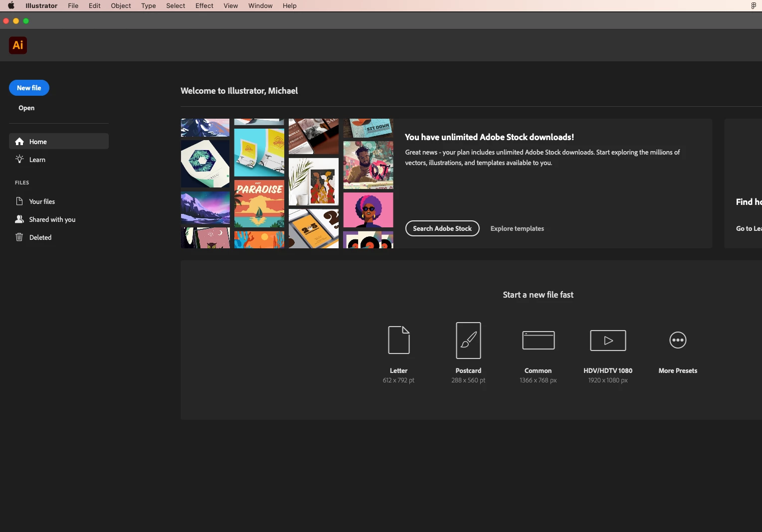This screenshot has width=762, height=532.
Task: Open the Effect menu
Action: click(204, 5)
